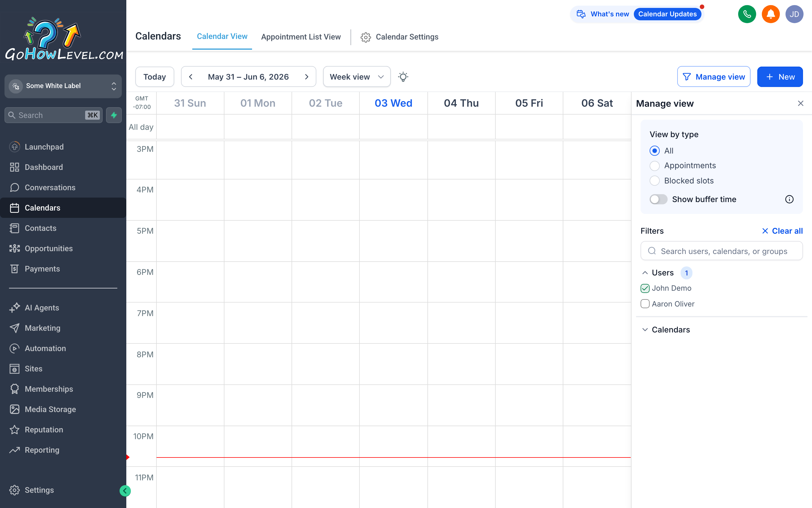The width and height of the screenshot is (812, 508).
Task: Open Reputation from sidebar
Action: coord(63,430)
